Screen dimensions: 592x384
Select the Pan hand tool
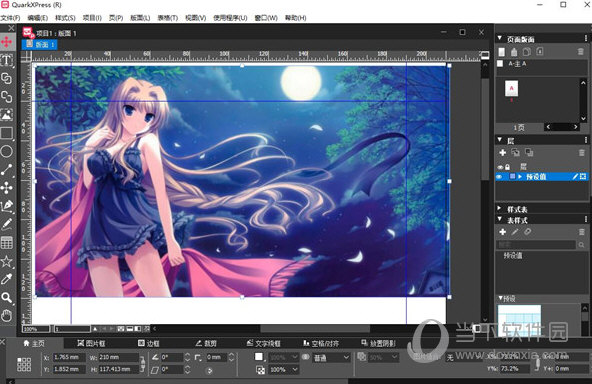click(x=7, y=316)
